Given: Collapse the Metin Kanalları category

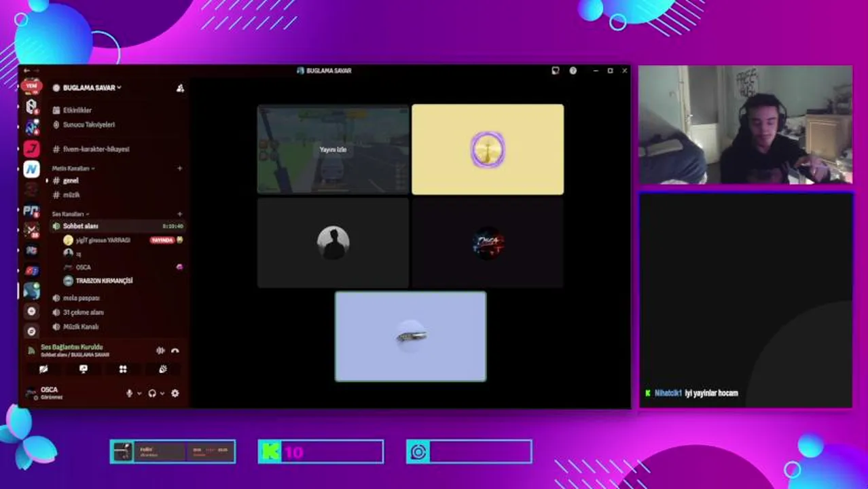Looking at the screenshot, I should click(73, 168).
